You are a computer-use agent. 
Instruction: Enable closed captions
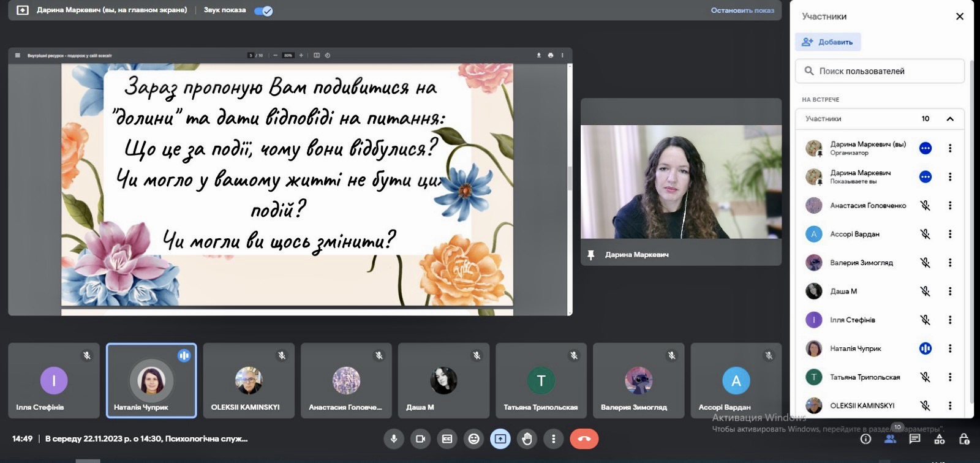tap(447, 439)
